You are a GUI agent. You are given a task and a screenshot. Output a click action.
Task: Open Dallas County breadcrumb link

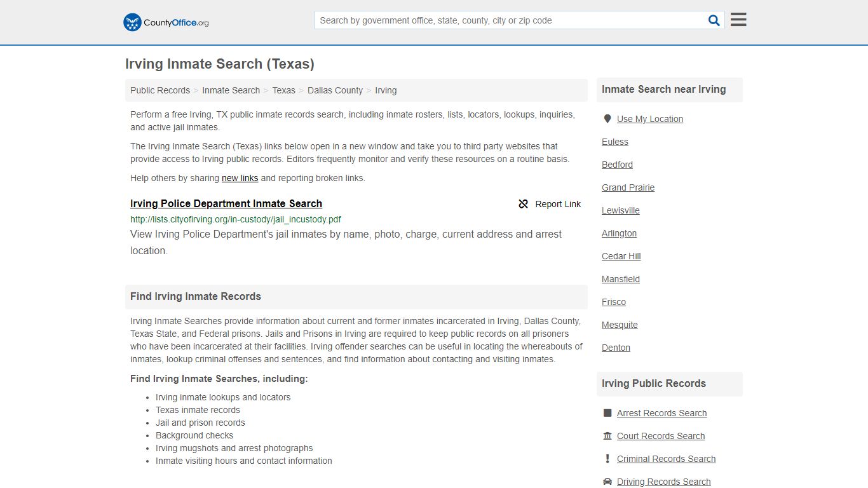[x=335, y=90]
